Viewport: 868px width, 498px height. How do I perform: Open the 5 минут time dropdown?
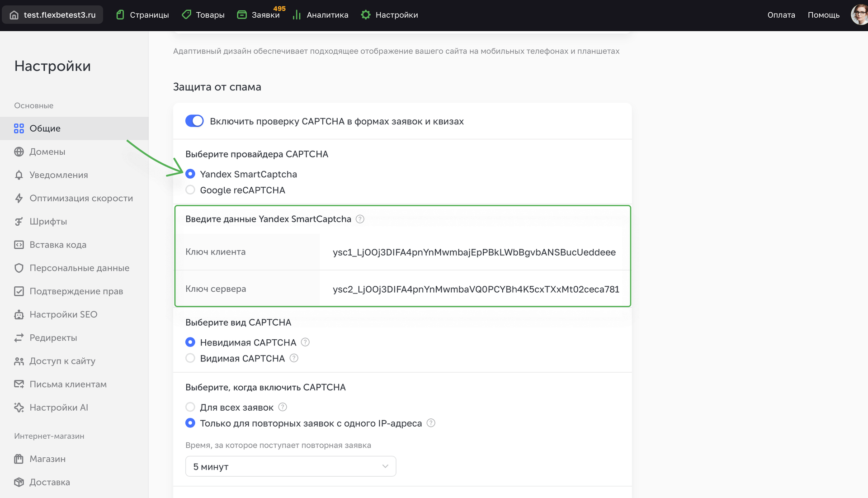pos(290,466)
